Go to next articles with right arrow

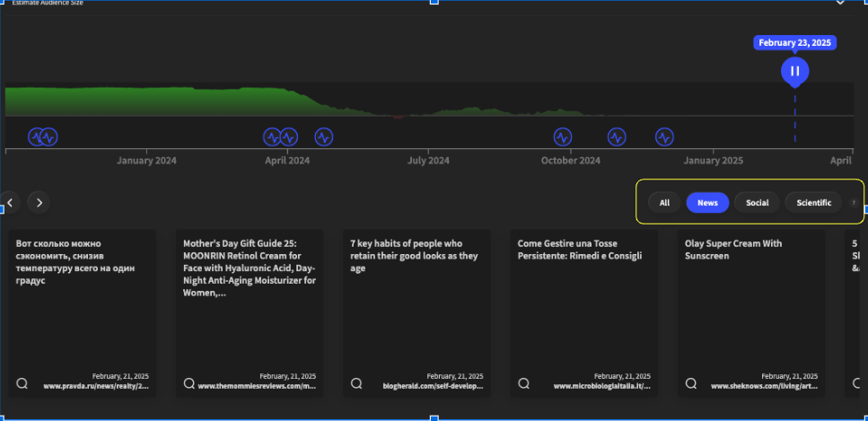[39, 202]
